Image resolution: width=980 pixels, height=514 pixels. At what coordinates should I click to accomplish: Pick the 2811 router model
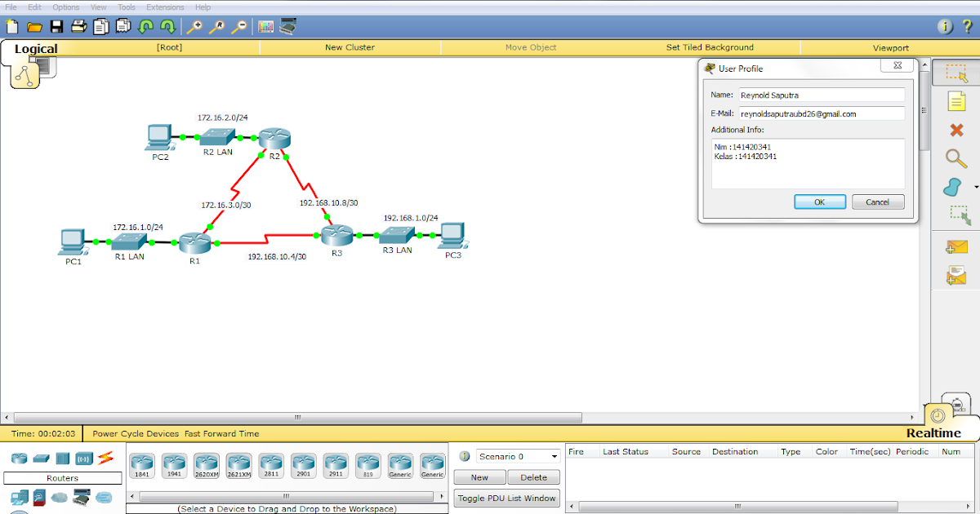[x=270, y=465]
